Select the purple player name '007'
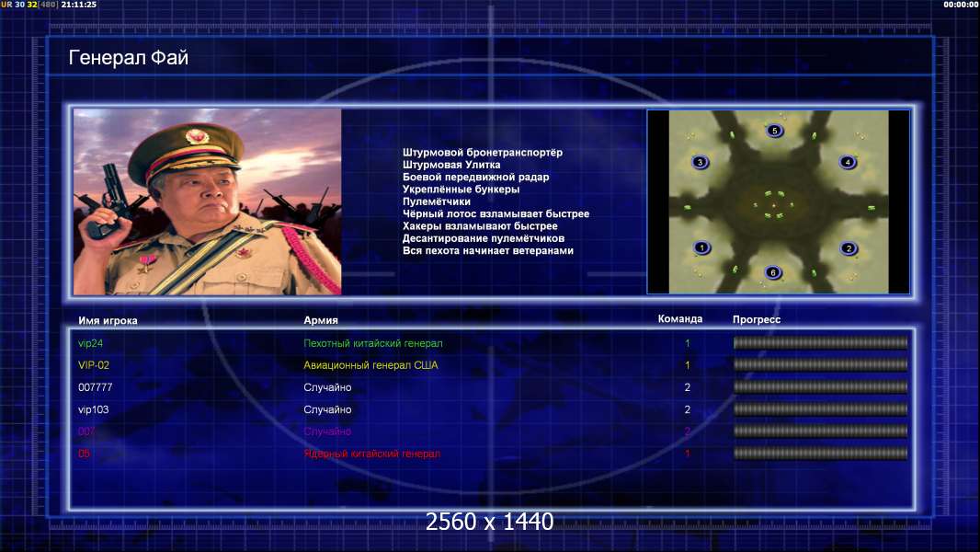Image resolution: width=980 pixels, height=552 pixels. (86, 431)
